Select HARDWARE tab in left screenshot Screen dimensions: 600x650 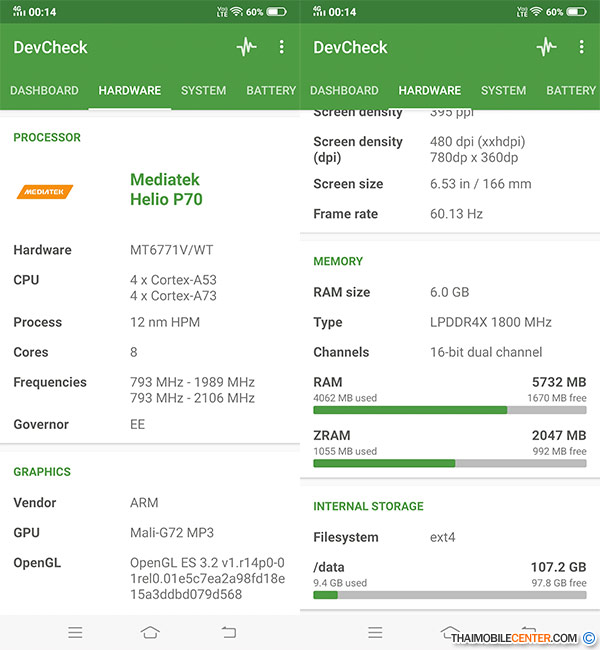[130, 90]
